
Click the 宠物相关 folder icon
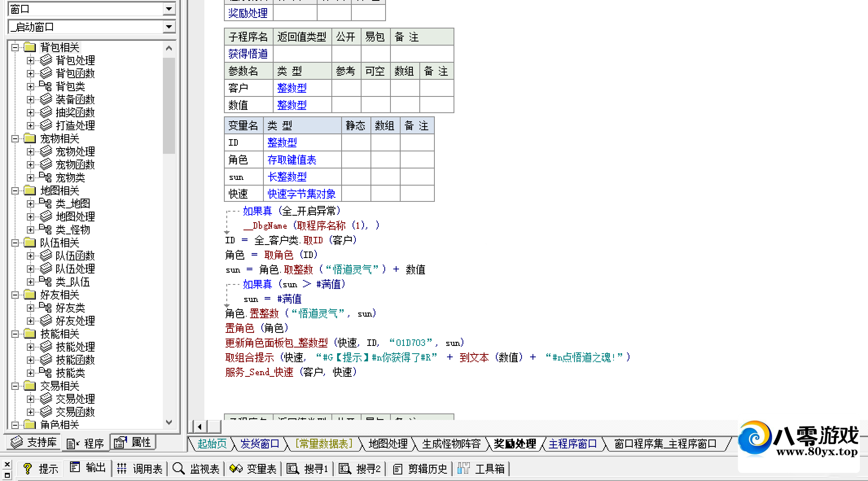click(x=30, y=138)
